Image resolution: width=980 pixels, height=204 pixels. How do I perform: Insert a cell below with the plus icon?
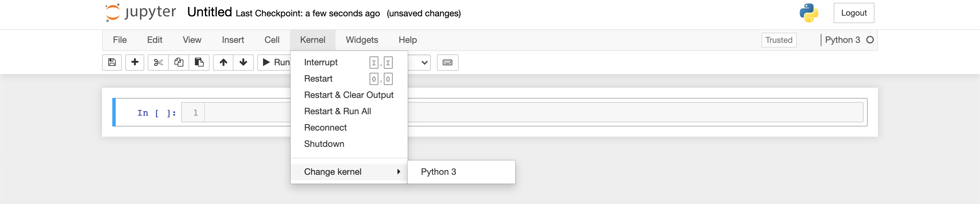point(135,62)
